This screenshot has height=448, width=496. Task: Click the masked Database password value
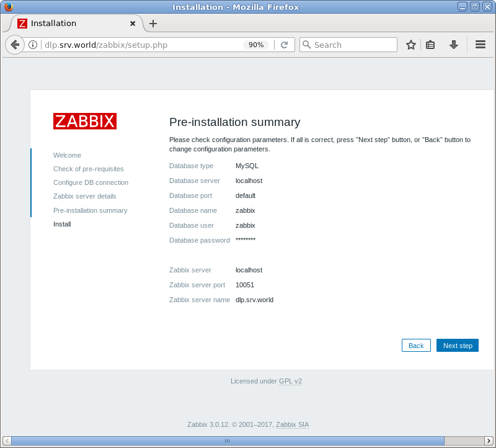click(x=246, y=240)
